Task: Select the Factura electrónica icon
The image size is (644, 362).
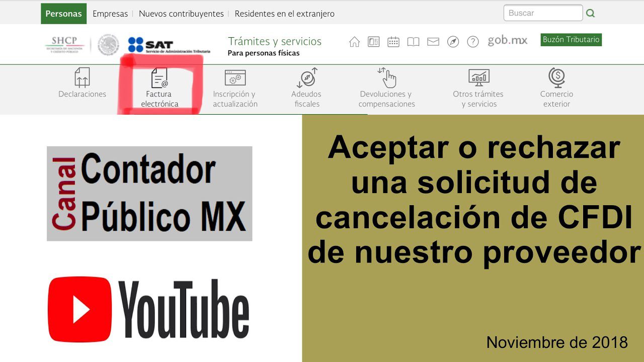Action: pyautogui.click(x=159, y=78)
